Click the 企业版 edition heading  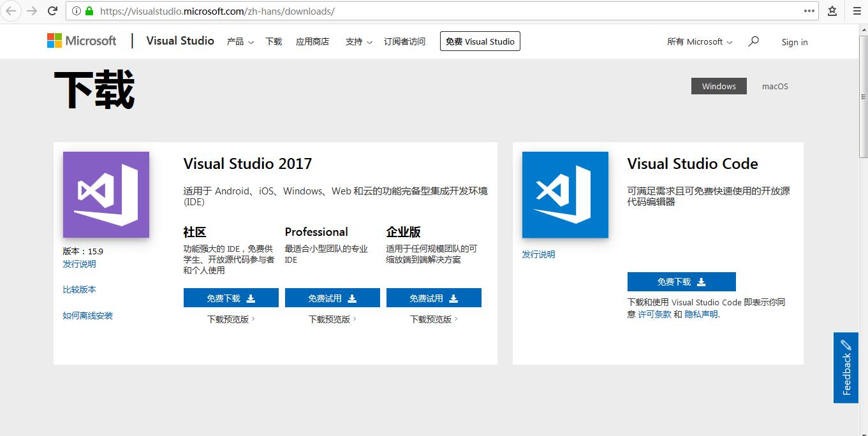click(x=404, y=232)
